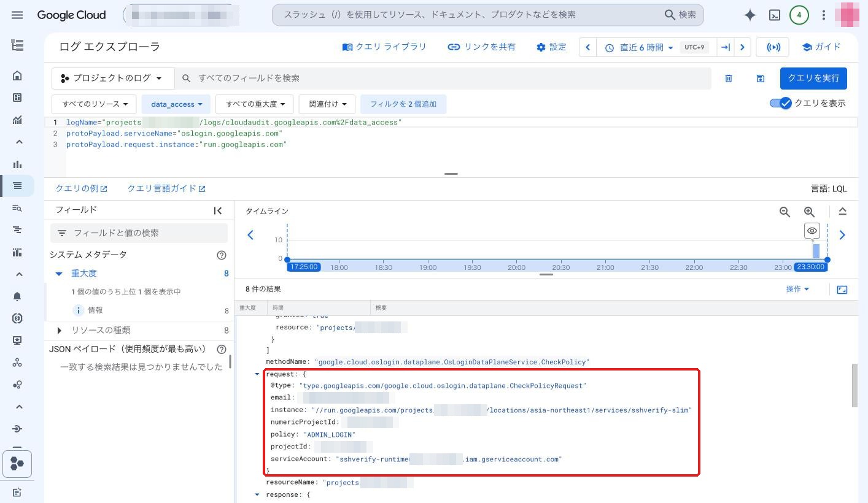The width and height of the screenshot is (868, 503).
Task: Open the Guide link
Action: tap(821, 47)
